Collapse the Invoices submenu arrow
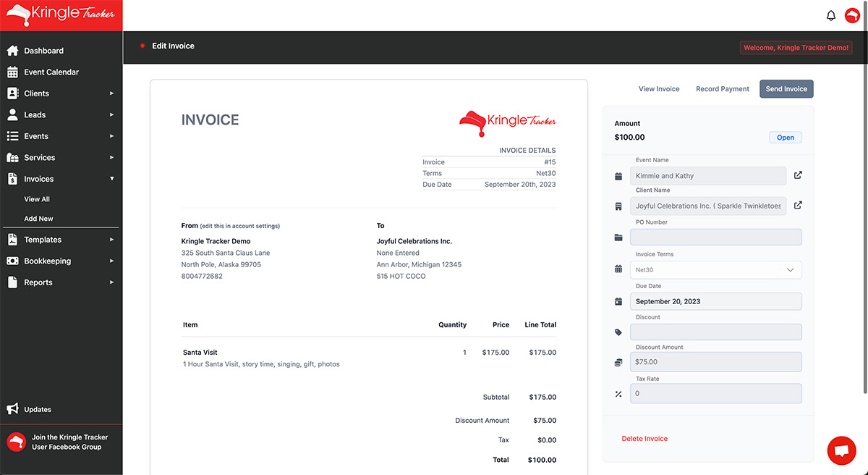This screenshot has width=868, height=475. [111, 179]
